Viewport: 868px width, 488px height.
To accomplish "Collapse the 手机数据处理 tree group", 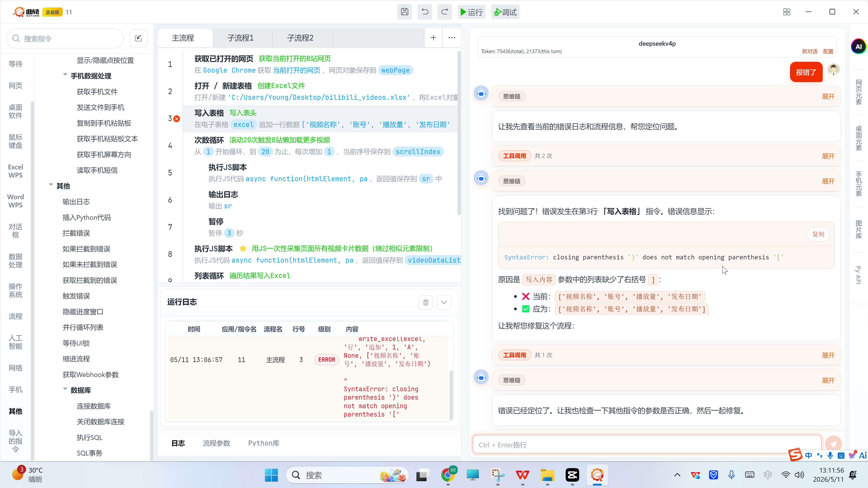I will pos(65,75).
